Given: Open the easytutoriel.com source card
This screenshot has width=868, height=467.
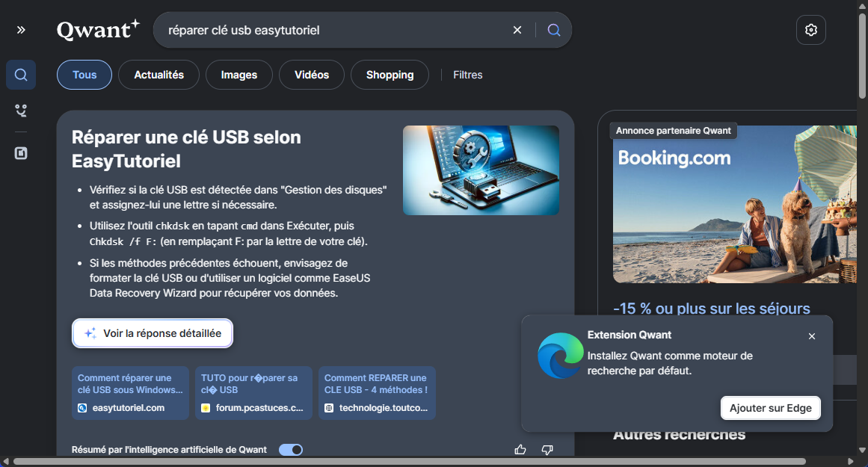Looking at the screenshot, I should click(x=130, y=393).
